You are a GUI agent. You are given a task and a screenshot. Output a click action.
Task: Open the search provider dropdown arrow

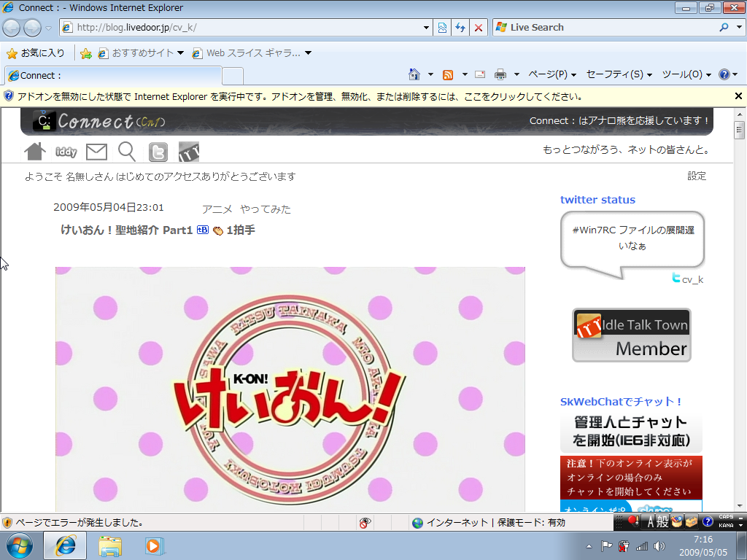coord(740,28)
